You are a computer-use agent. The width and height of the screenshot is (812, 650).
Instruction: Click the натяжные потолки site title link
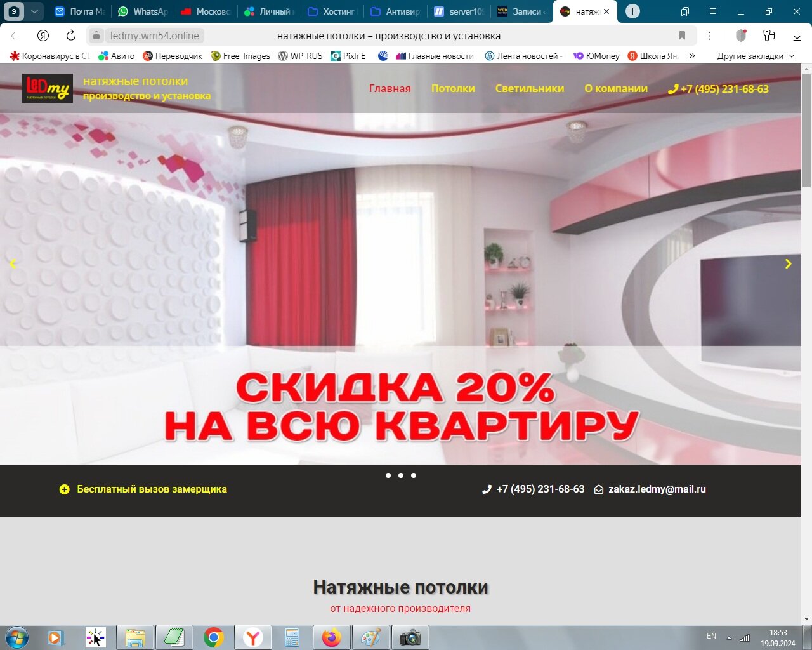point(136,81)
